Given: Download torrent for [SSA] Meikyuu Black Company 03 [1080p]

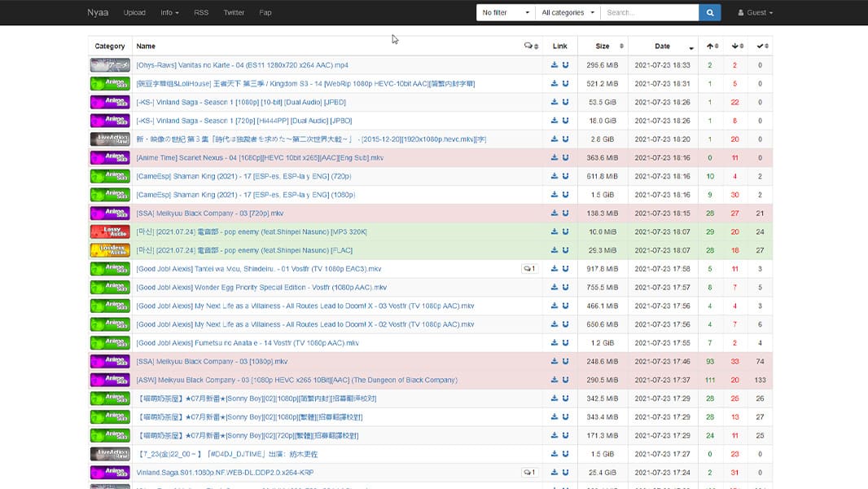Looking at the screenshot, I should tap(555, 361).
